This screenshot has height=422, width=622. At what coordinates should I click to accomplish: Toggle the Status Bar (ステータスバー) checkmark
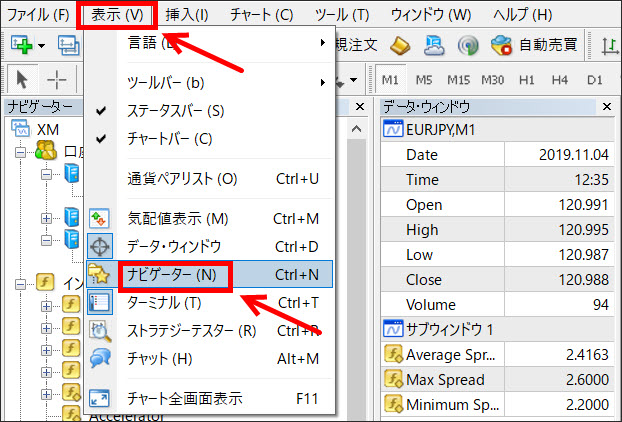coord(175,110)
